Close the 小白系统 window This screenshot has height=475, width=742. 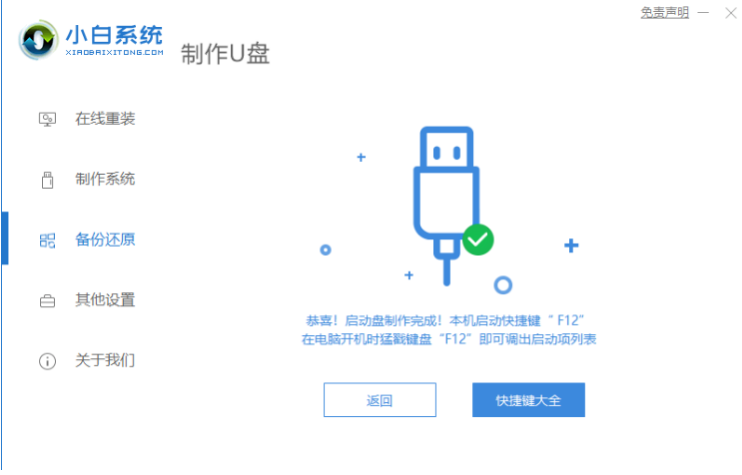(731, 13)
